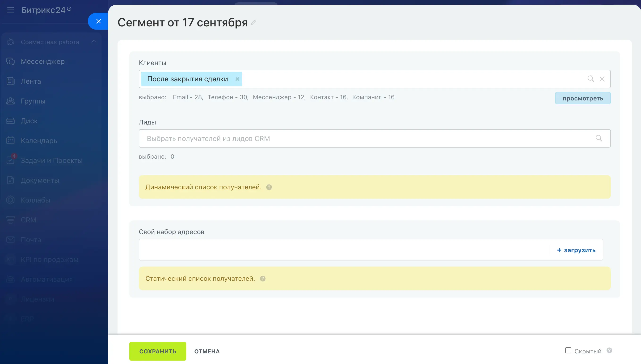Click the просмотреть button
The height and width of the screenshot is (364, 641).
(x=582, y=98)
